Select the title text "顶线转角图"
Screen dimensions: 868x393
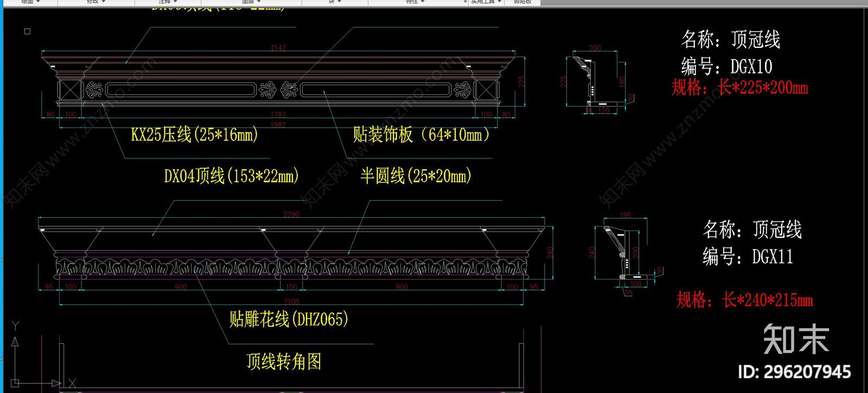[x=284, y=361]
